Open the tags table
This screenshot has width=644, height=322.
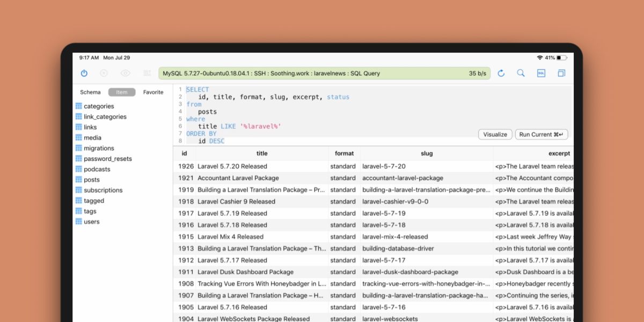[x=90, y=211]
